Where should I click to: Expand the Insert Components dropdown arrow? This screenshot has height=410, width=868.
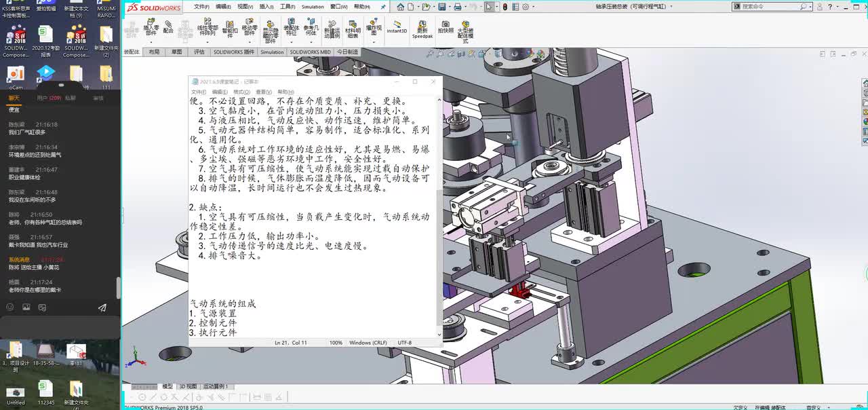click(x=151, y=42)
